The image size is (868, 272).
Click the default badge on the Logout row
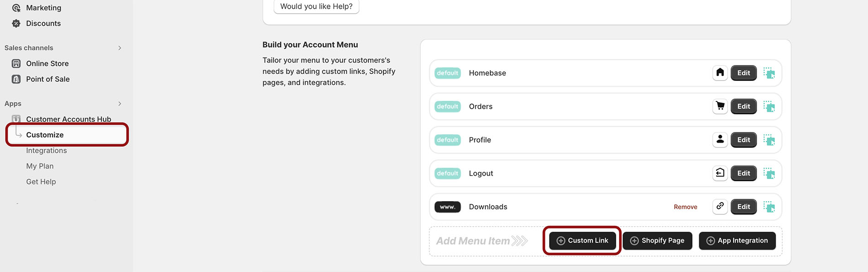pos(447,173)
